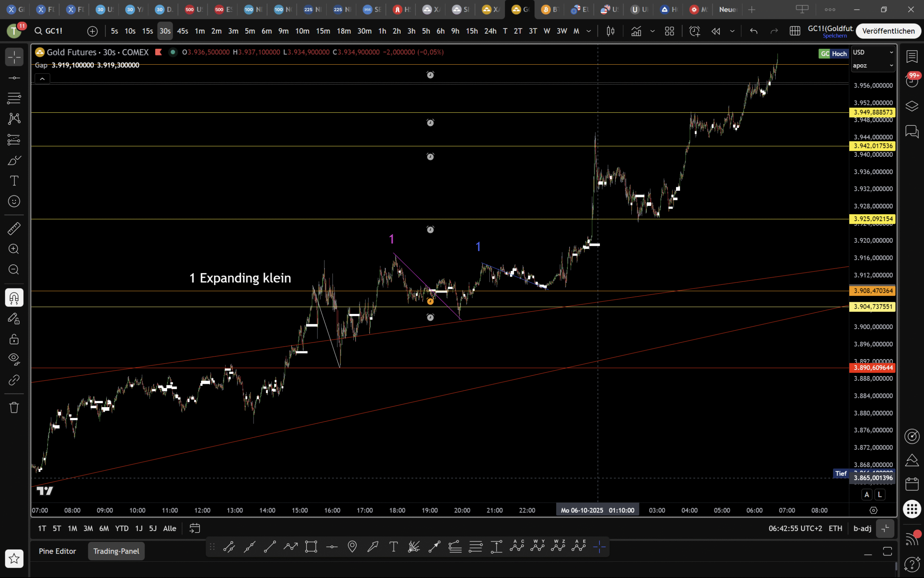Click the Veröffentlichen button
Viewport: 924px width, 578px height.
[x=888, y=31]
